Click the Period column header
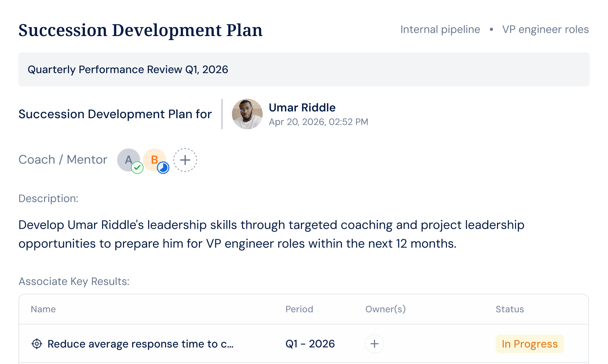 (x=299, y=309)
